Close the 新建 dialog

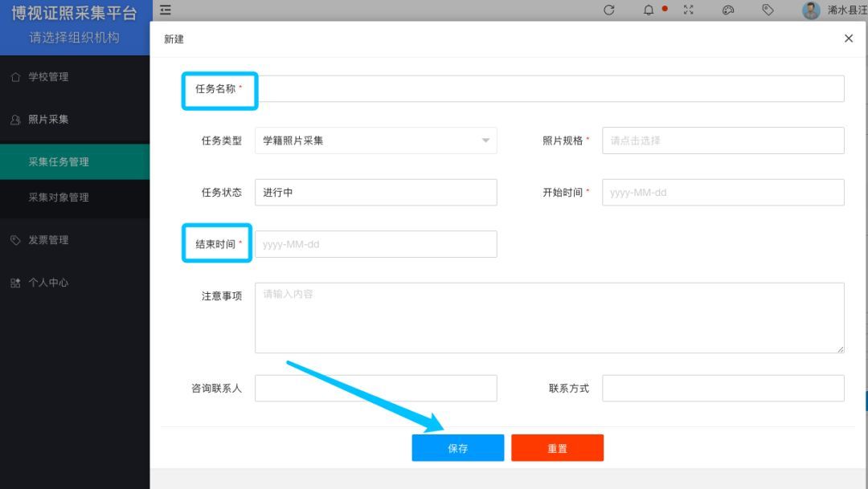pos(848,39)
